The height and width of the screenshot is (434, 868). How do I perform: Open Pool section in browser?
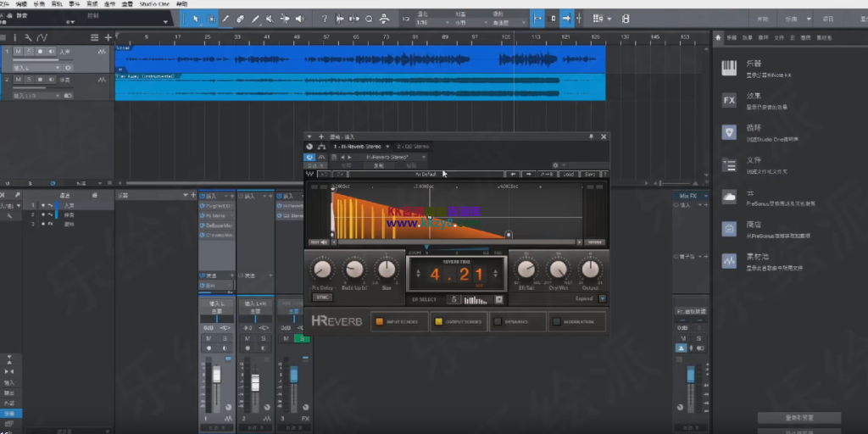pos(729,261)
